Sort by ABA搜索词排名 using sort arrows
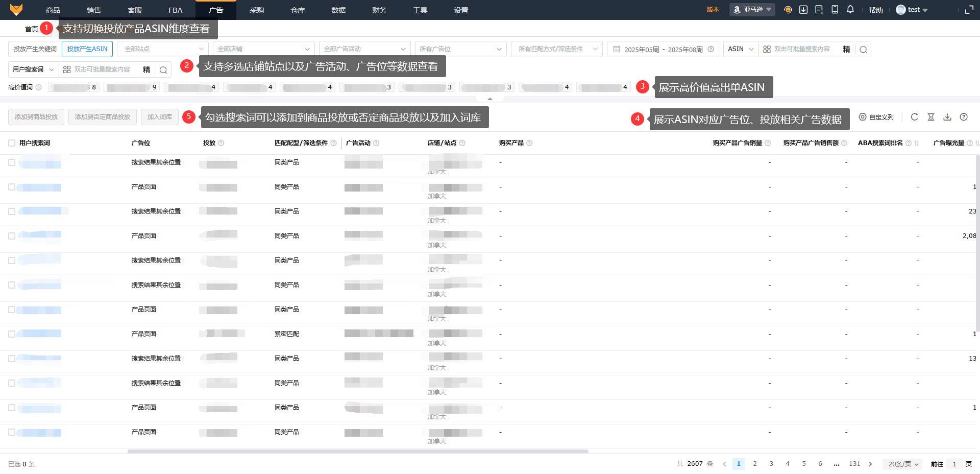The width and height of the screenshot is (980, 474). (x=916, y=143)
